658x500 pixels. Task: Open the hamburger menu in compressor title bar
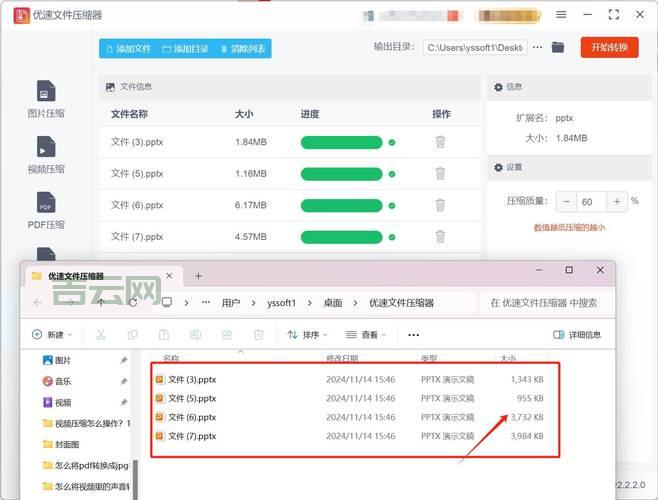(x=561, y=15)
